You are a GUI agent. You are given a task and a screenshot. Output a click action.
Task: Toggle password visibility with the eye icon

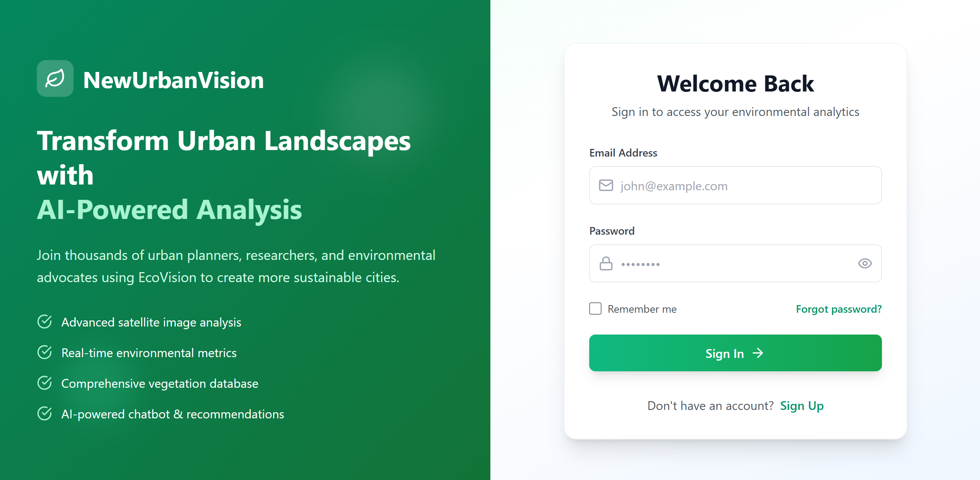click(x=865, y=263)
